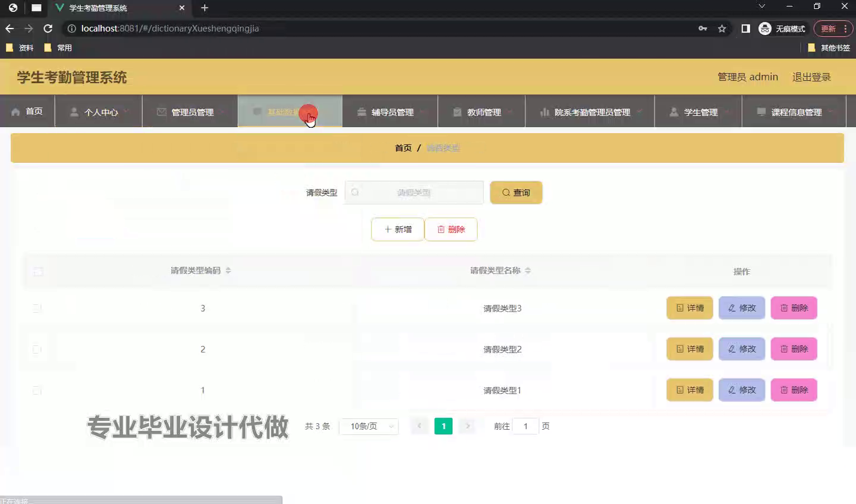Screen dimensions: 856x504
Task: Check the row checkbox for 请假类型1
Action: tap(37, 390)
